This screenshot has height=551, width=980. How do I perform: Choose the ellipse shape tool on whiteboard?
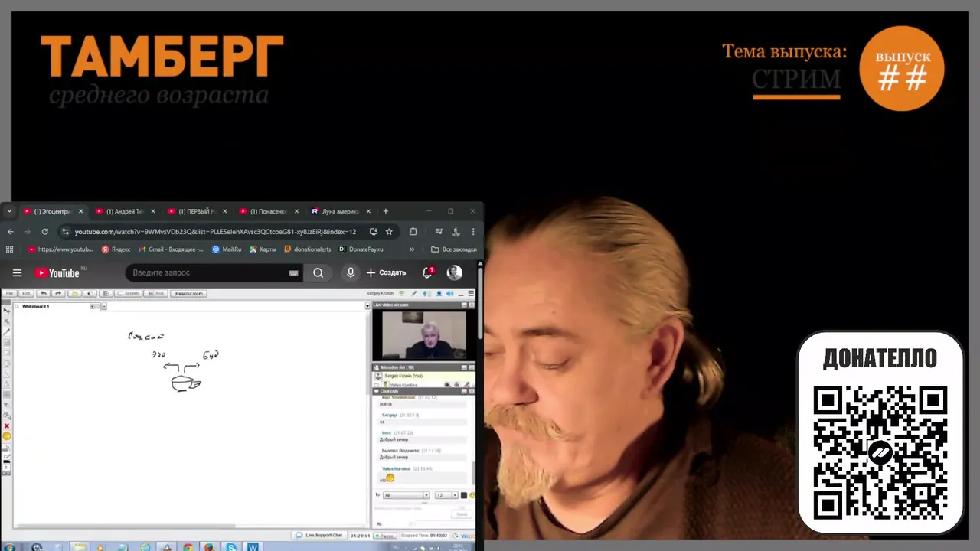coord(6,364)
